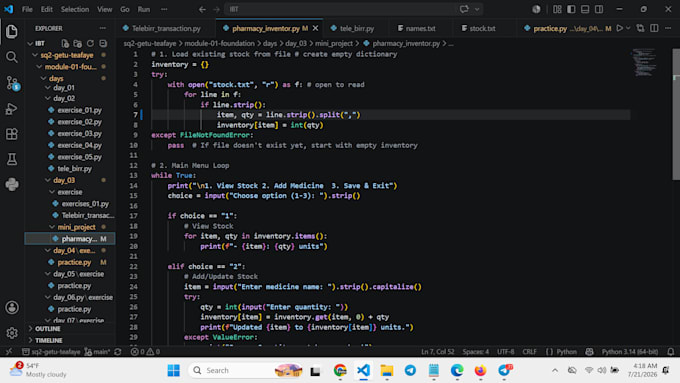The height and width of the screenshot is (383, 680).
Task: Open Run and Debug view
Action: [12, 108]
